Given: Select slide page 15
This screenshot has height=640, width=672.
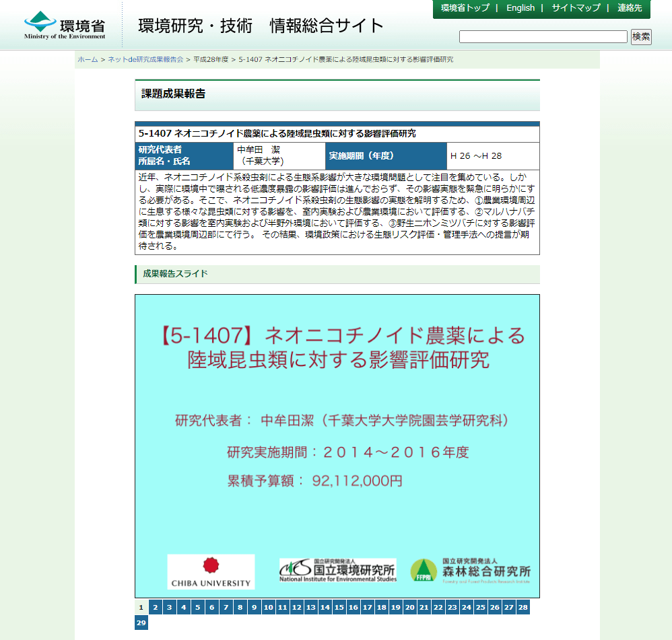Looking at the screenshot, I should pos(339,607).
